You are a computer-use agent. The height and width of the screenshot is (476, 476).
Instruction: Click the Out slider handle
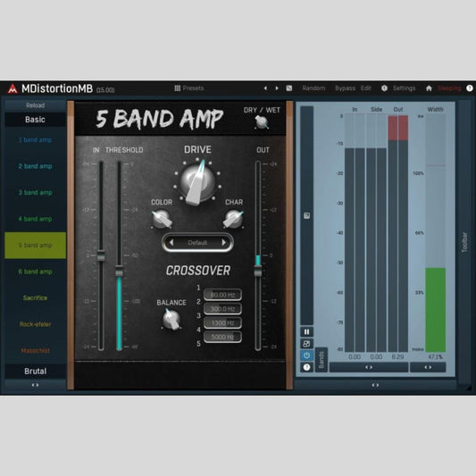258,271
